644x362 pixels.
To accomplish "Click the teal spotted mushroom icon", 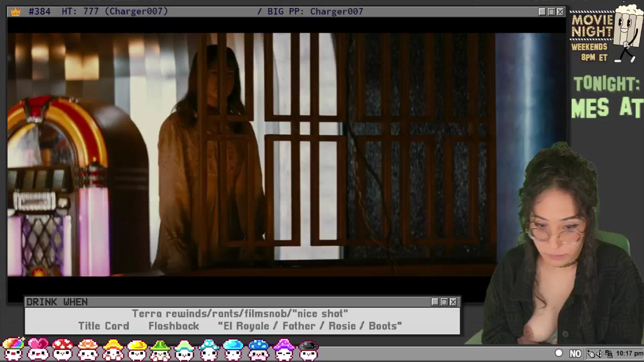I will [209, 349].
